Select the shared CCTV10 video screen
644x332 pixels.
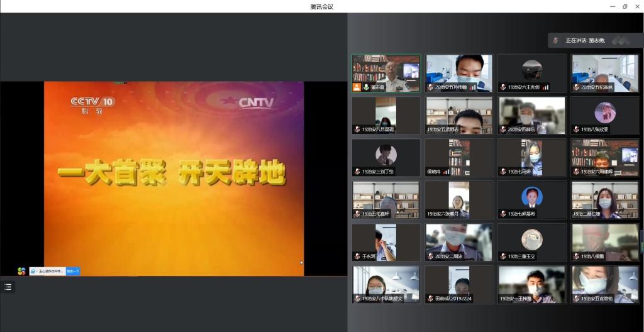(174, 179)
